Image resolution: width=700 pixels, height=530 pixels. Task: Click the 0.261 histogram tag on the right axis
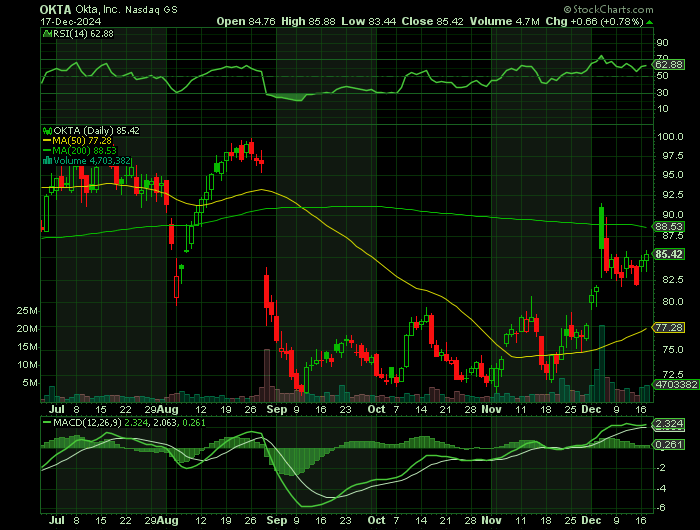[669, 444]
